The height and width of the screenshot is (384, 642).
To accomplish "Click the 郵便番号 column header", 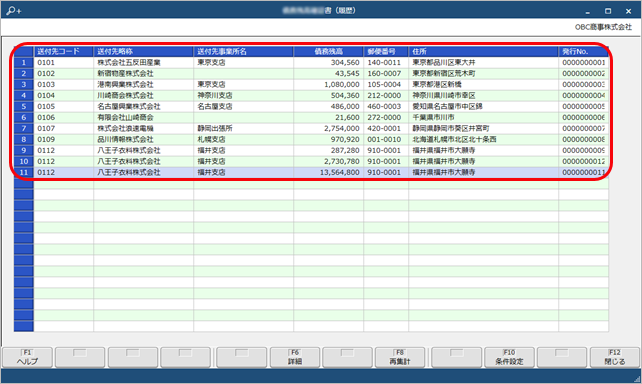I will pyautogui.click(x=386, y=52).
